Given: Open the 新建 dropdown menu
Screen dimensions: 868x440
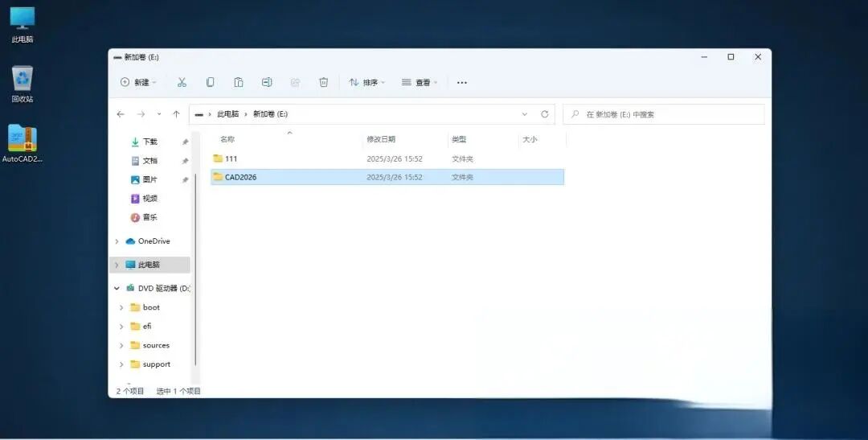Looking at the screenshot, I should point(138,83).
